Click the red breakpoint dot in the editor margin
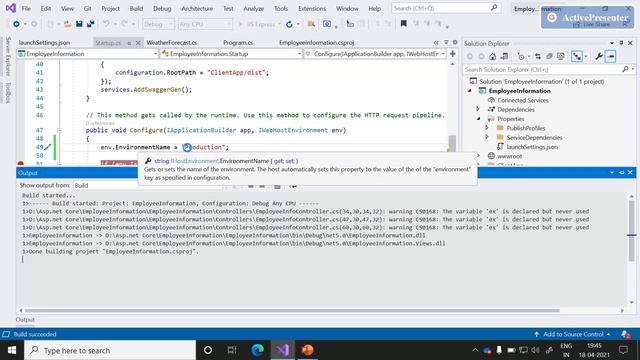Viewport: 640px width, 360px height. [x=20, y=163]
